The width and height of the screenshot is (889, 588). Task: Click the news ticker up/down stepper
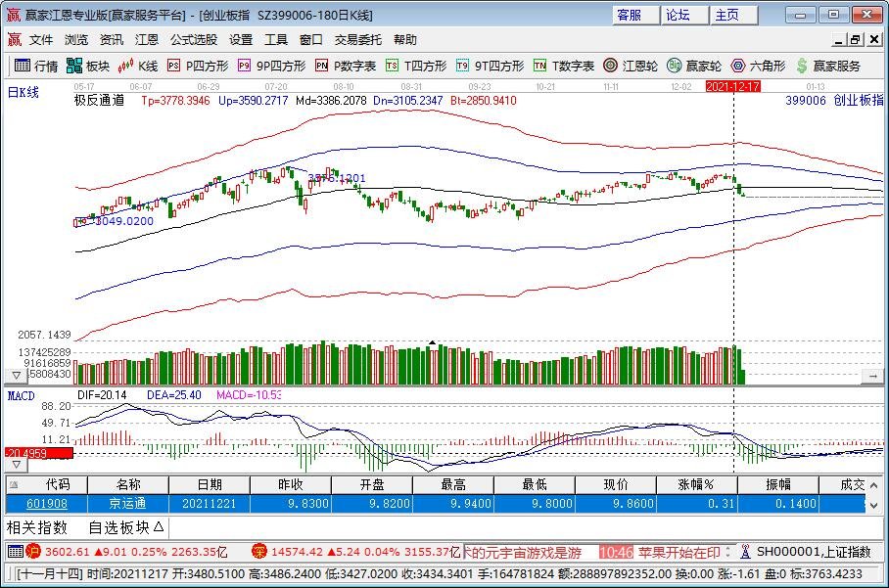[728, 552]
